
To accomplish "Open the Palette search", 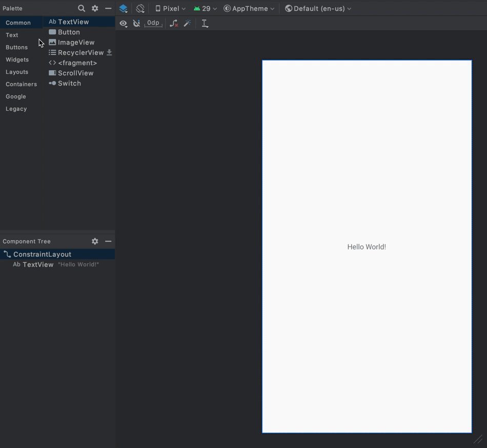I will pos(82,8).
